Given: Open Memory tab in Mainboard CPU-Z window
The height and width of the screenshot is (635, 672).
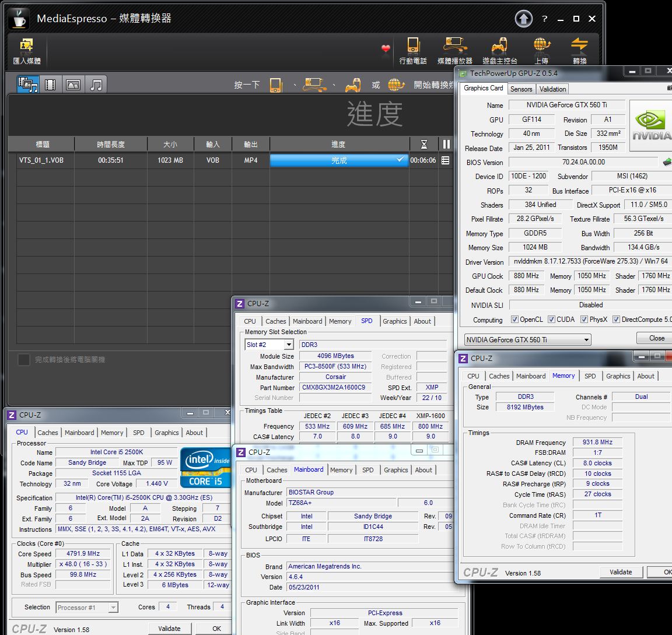Looking at the screenshot, I should coord(341,470).
